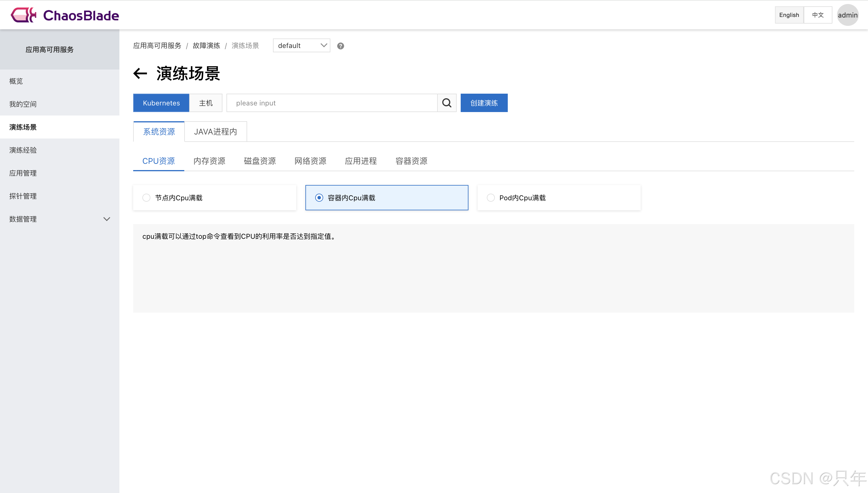The width and height of the screenshot is (868, 493).
Task: Select 容器内Cpu满载 radio option
Action: 319,198
